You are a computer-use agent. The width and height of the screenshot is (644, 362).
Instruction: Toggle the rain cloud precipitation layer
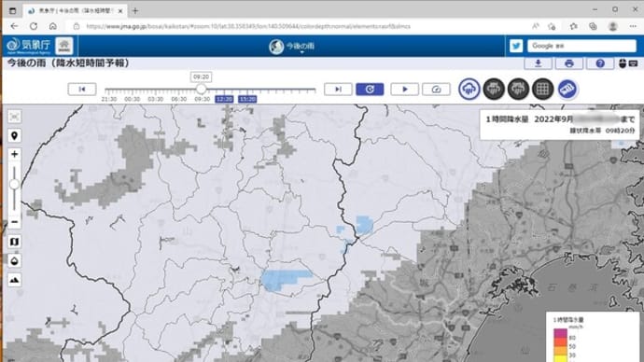(469, 89)
